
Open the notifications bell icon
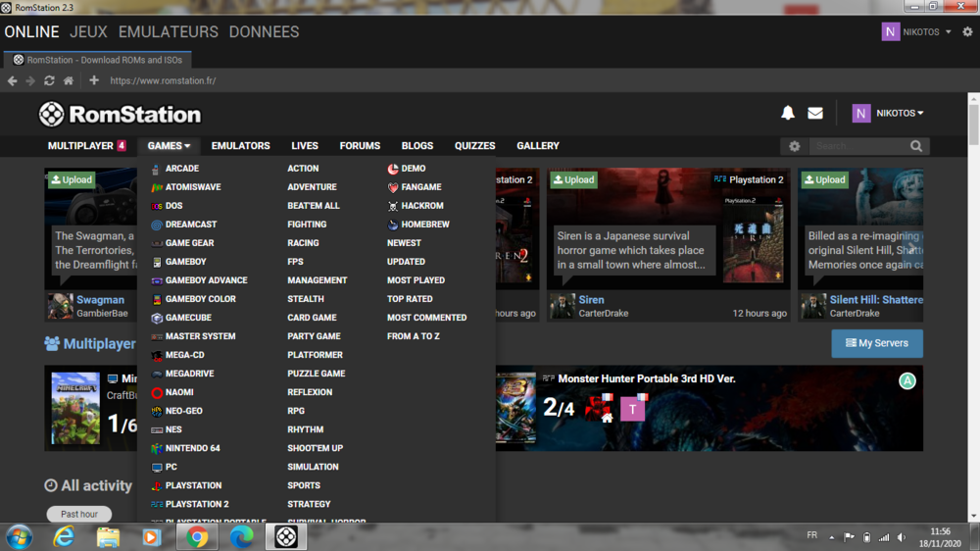coord(788,113)
